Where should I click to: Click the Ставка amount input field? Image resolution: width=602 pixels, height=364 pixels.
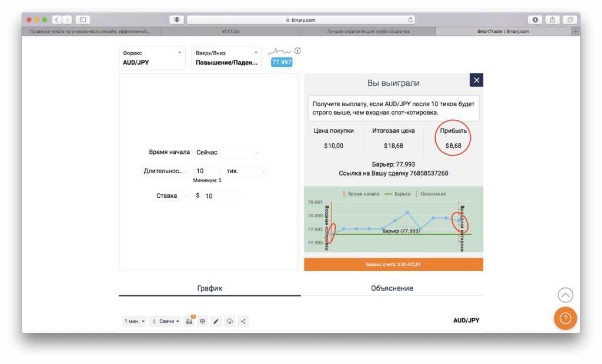coord(222,196)
